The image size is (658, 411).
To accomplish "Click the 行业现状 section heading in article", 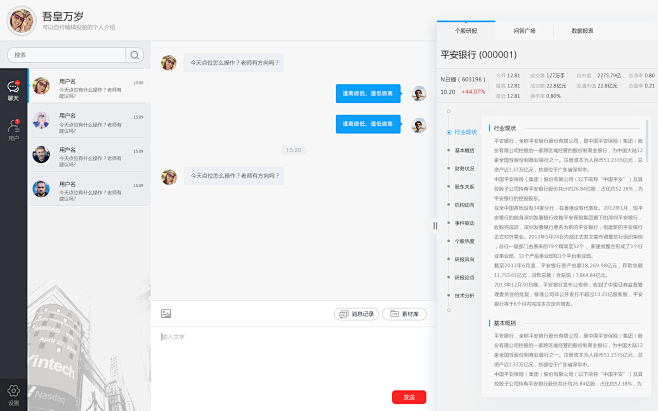I will (505, 128).
